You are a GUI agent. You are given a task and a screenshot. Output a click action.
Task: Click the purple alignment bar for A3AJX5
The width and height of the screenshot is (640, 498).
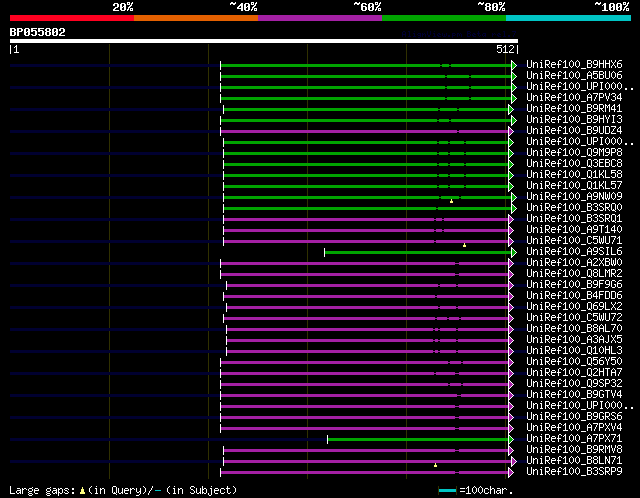368,340
